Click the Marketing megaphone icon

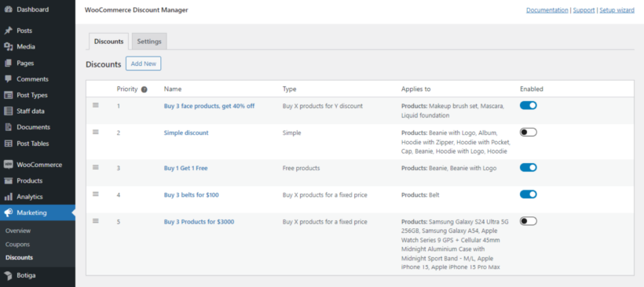click(8, 213)
